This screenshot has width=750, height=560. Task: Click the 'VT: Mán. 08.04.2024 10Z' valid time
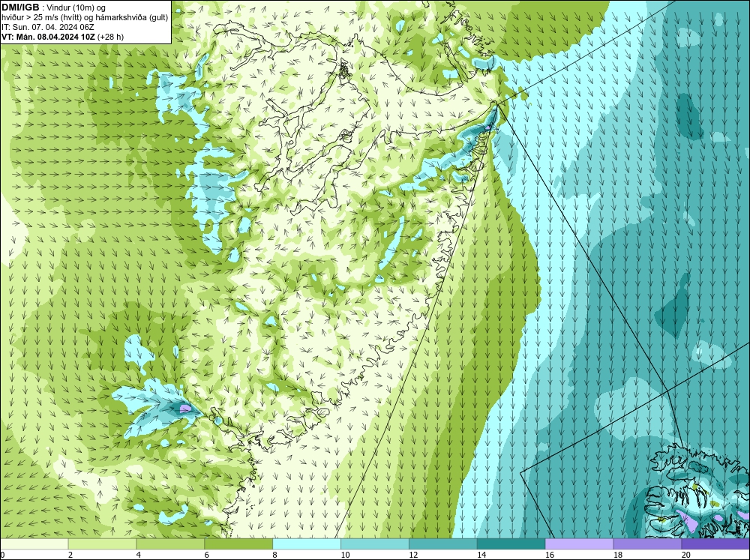pos(49,37)
